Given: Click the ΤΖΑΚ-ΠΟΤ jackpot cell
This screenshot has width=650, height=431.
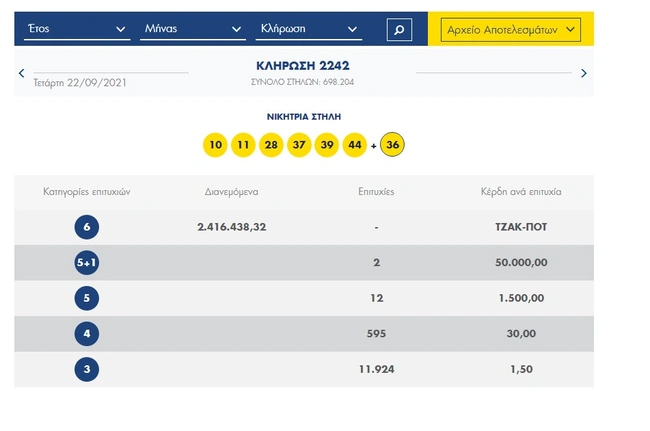Looking at the screenshot, I should (520, 227).
